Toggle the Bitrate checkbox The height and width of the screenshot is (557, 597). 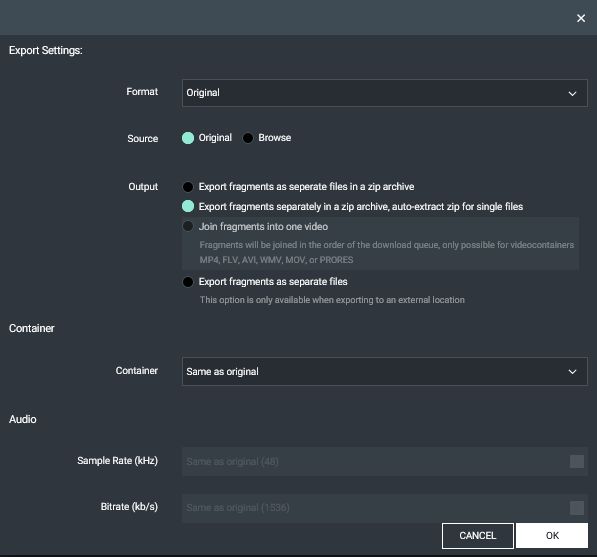(x=577, y=508)
